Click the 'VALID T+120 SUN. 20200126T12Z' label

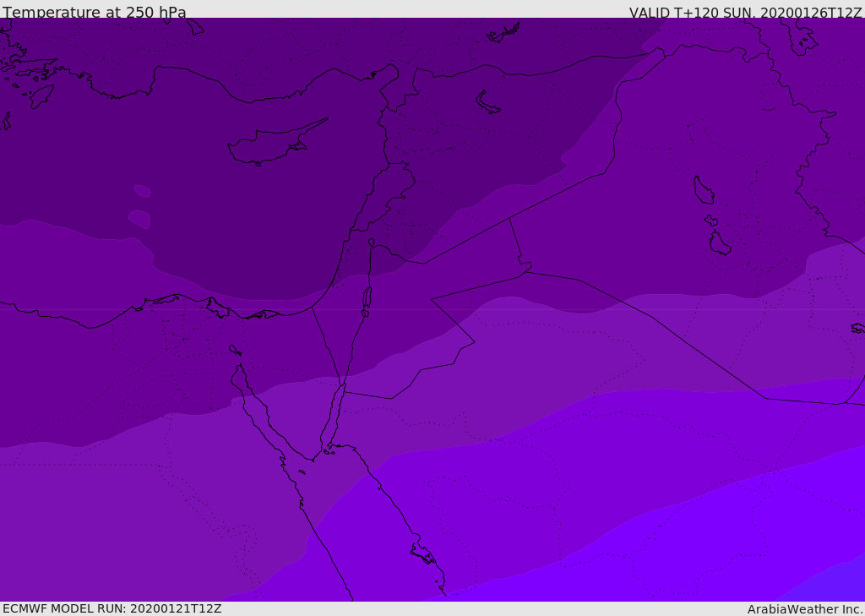(745, 13)
